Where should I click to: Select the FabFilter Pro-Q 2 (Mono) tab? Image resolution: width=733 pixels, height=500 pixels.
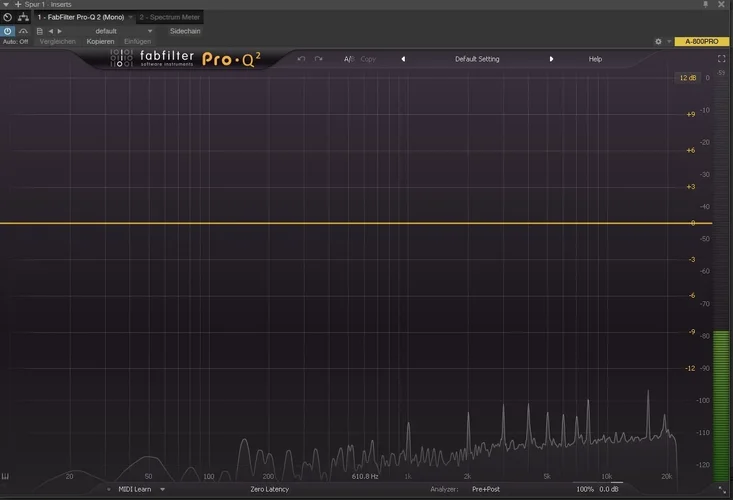pos(81,17)
